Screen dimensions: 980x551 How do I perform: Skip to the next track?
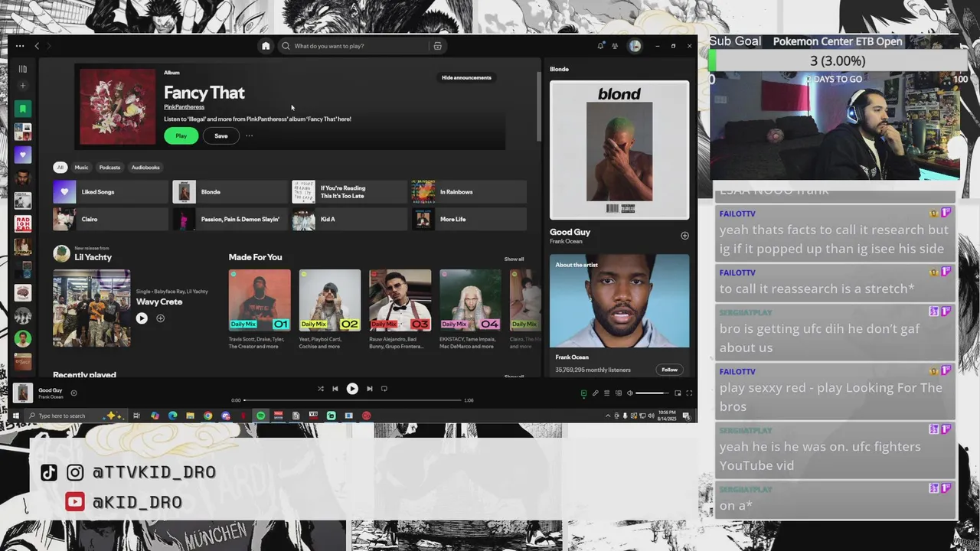(x=369, y=389)
